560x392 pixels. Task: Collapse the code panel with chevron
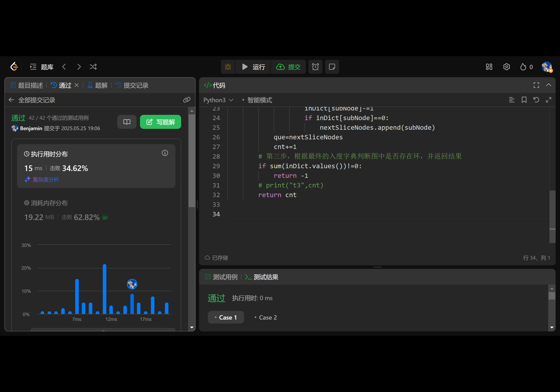549,85
